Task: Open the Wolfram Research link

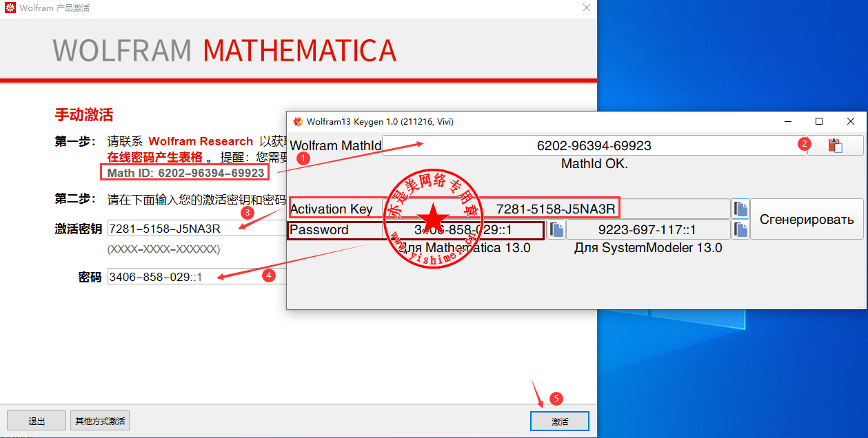Action: click(201, 141)
